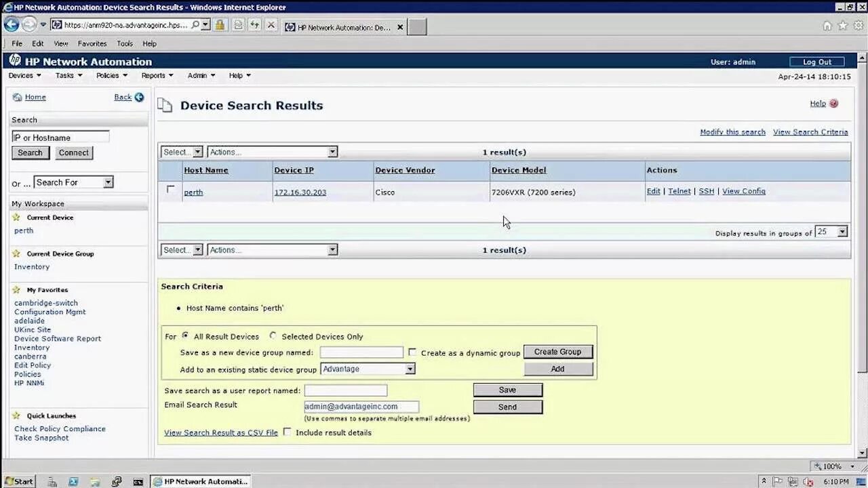The height and width of the screenshot is (488, 868).
Task: Open a new blank browser tab
Action: (x=417, y=27)
